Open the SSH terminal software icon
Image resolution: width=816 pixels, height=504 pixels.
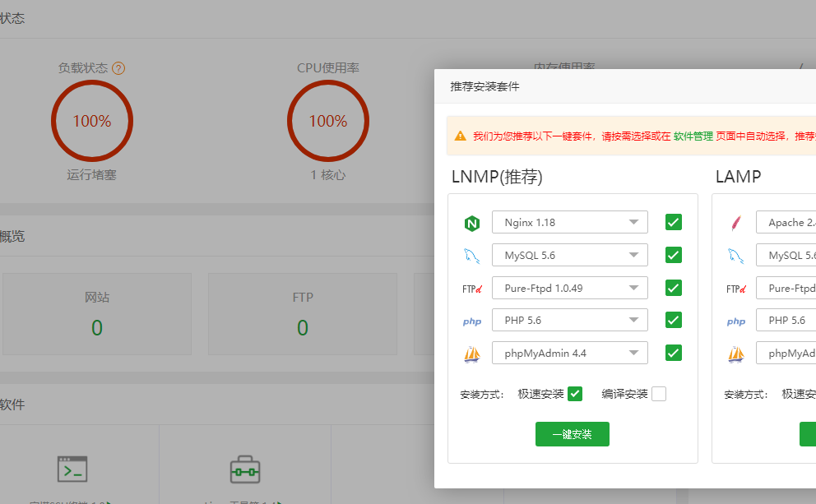72,469
